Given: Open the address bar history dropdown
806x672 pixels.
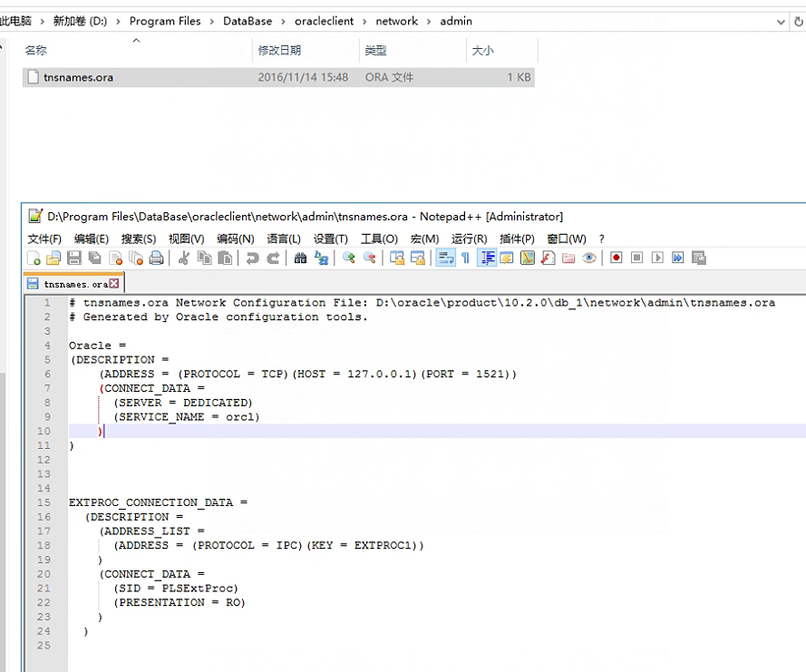Looking at the screenshot, I should 780,21.
